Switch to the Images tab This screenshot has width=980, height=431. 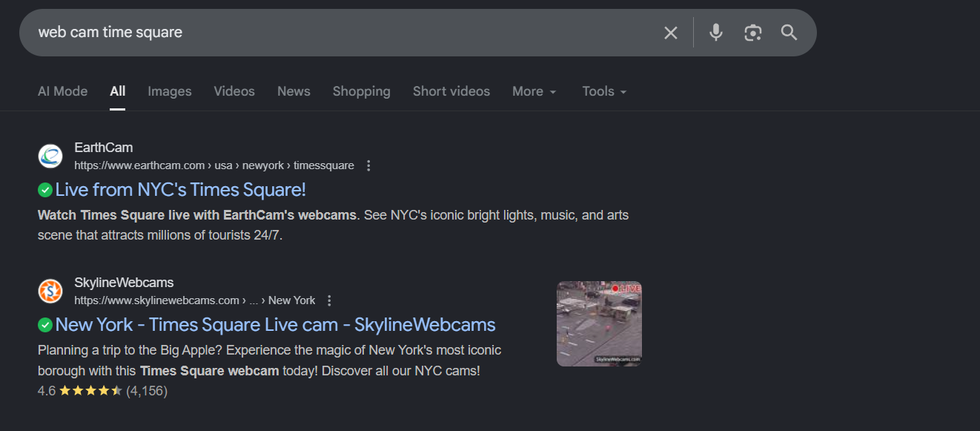[x=170, y=91]
